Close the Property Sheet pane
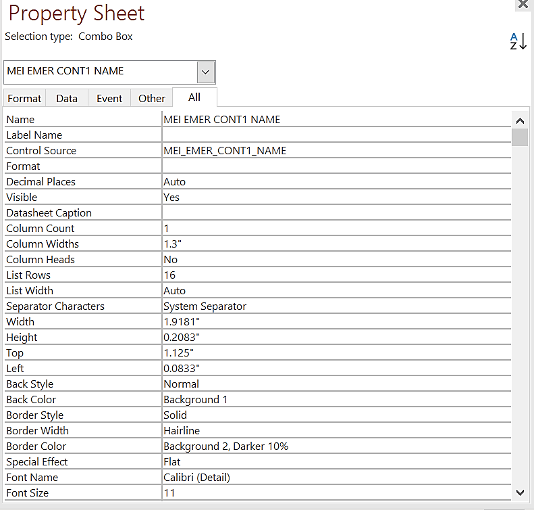The width and height of the screenshot is (534, 510). pos(523,4)
